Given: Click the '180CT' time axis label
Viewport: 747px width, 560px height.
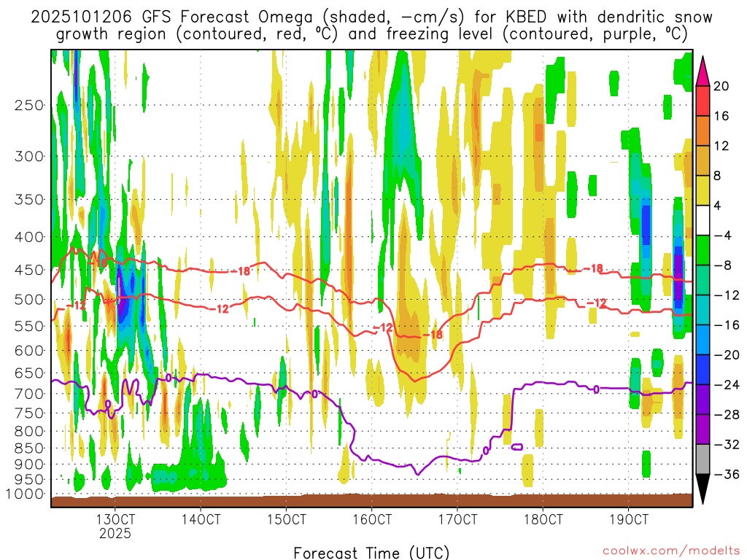Looking at the screenshot, I should (x=543, y=519).
